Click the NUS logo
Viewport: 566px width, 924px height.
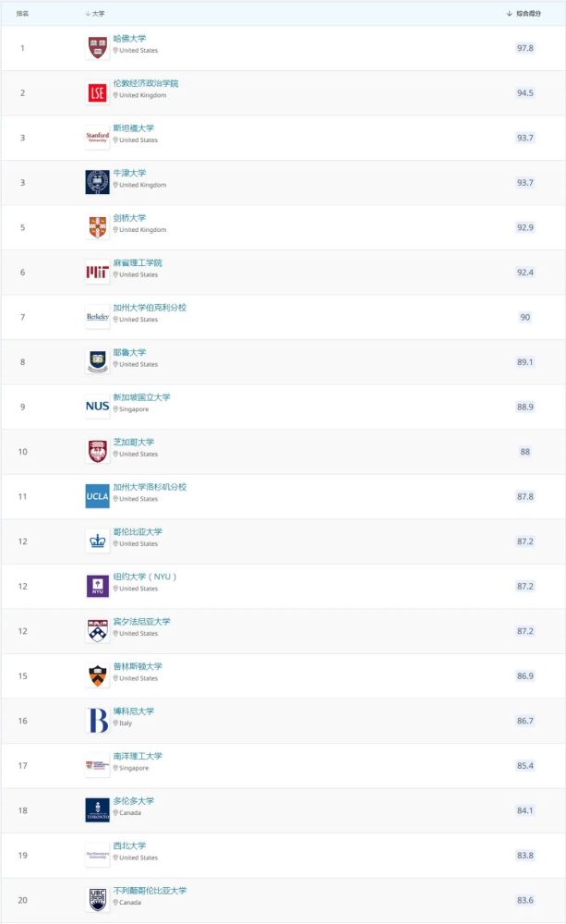[x=97, y=407]
